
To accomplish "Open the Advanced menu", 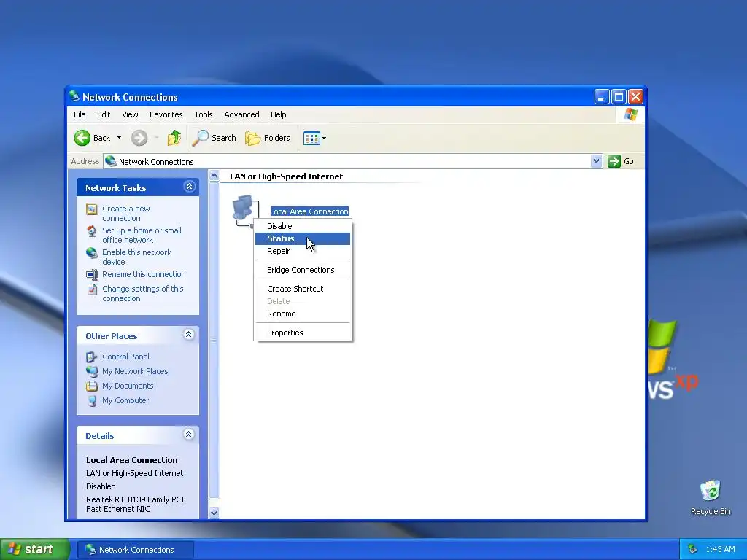I will [x=241, y=114].
